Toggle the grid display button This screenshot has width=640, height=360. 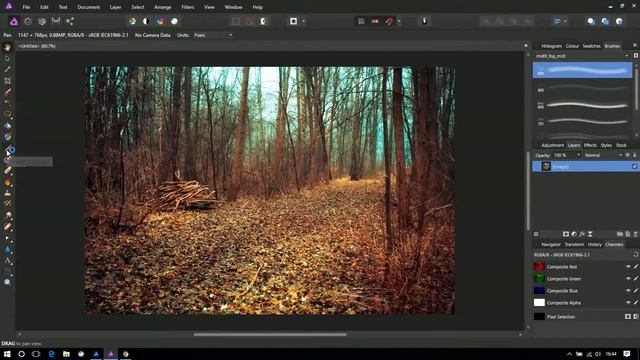[361, 21]
